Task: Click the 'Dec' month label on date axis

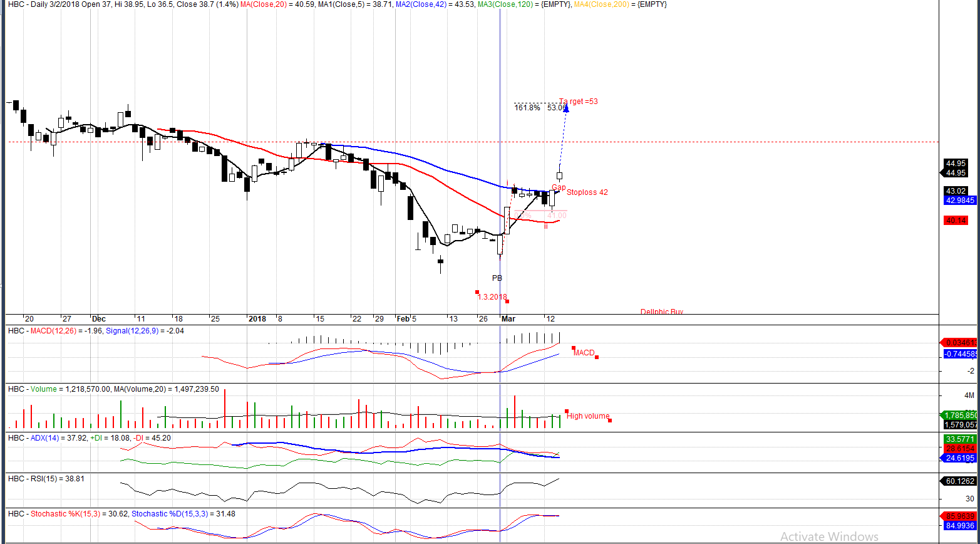Action: click(99, 319)
